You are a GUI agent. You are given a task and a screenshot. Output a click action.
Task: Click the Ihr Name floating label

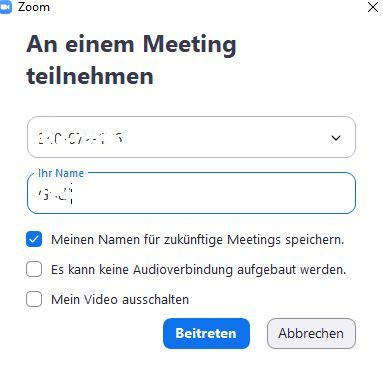[x=61, y=173]
